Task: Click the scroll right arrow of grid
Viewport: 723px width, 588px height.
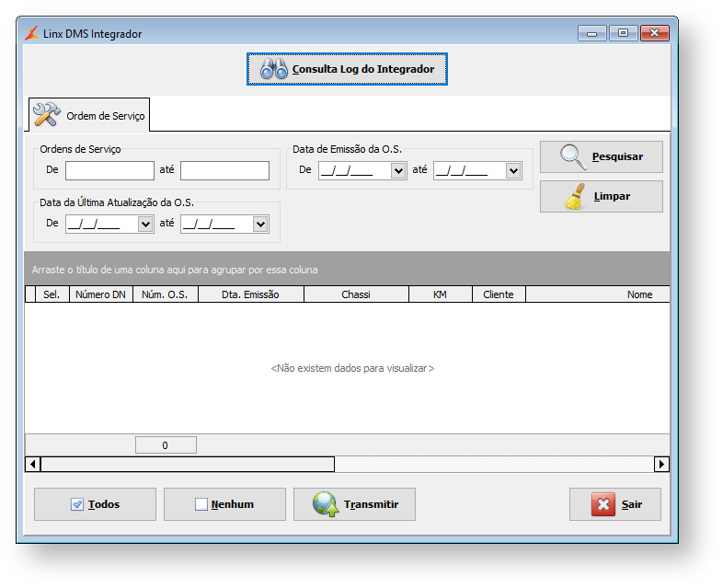Action: pos(661,464)
